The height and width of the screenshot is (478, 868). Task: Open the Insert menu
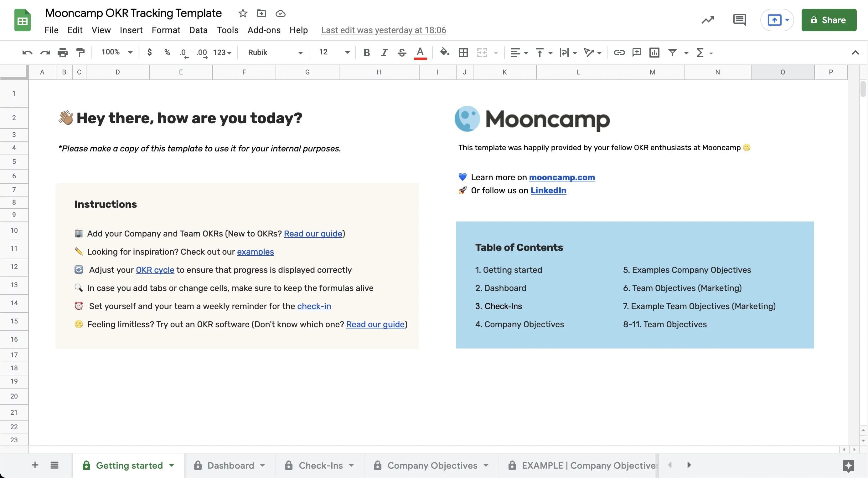coord(131,30)
